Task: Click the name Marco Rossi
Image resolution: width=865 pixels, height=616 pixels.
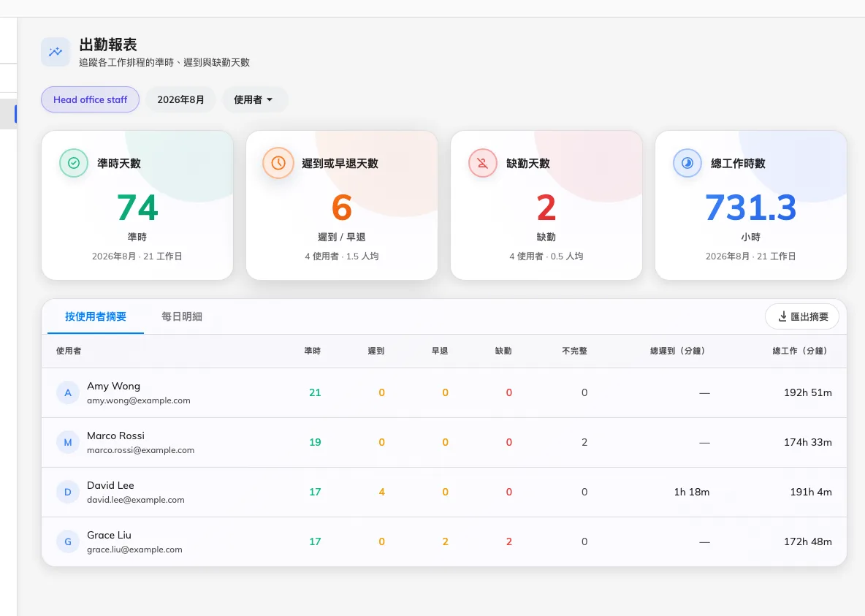Action: pyautogui.click(x=116, y=436)
